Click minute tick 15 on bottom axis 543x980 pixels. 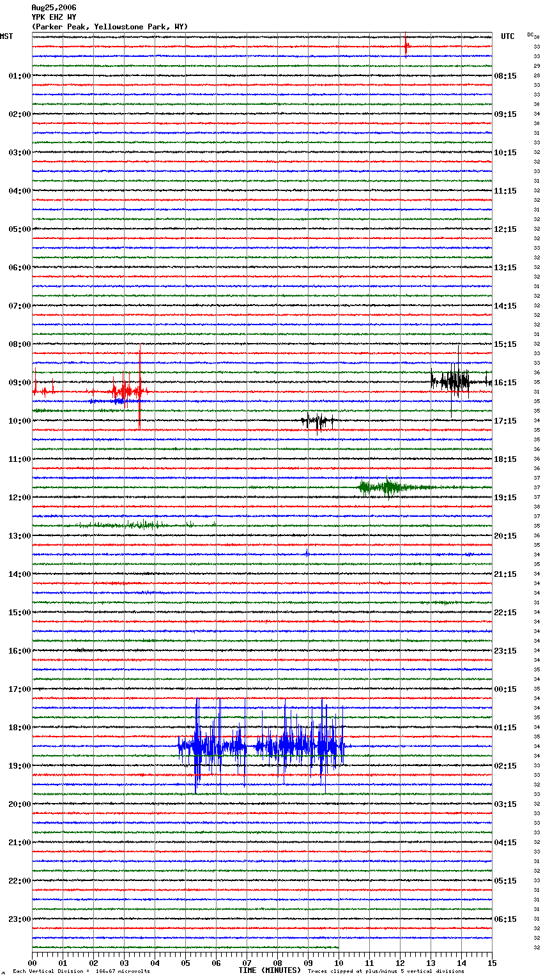[x=492, y=963]
